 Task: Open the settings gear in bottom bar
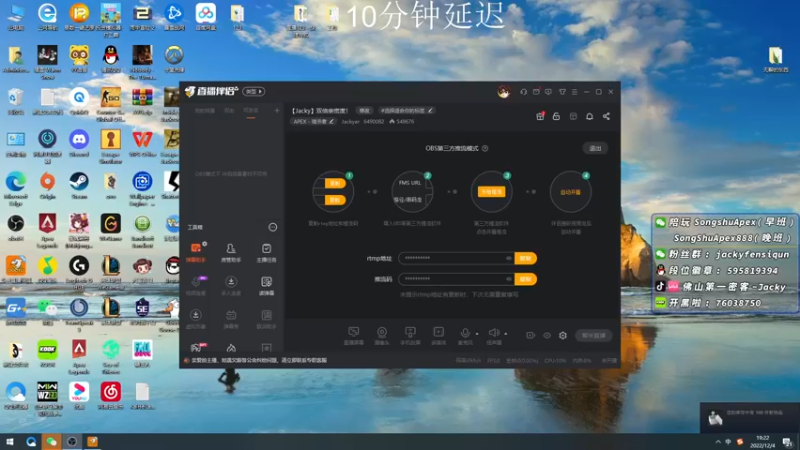563,335
